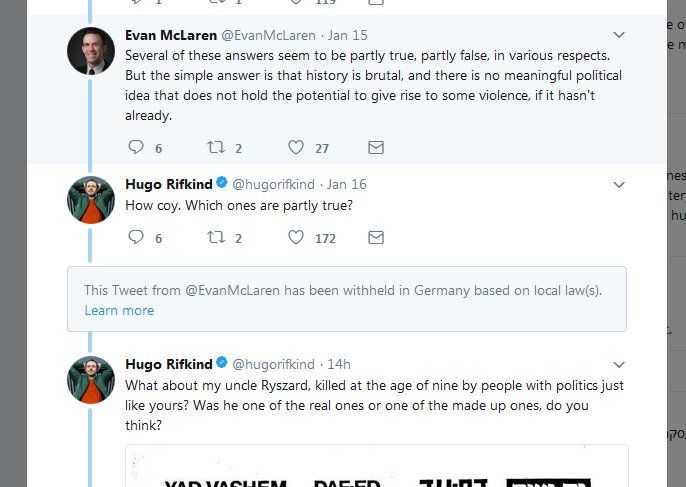Click Evan McLaren's profile avatar
Screen dimensions: 686x487
pyautogui.click(x=91, y=50)
